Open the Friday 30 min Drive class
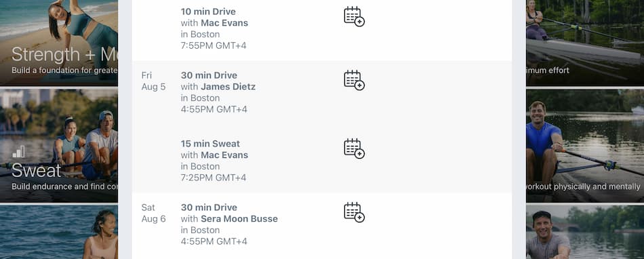Viewport: 644px width, 259px height. tap(209, 75)
